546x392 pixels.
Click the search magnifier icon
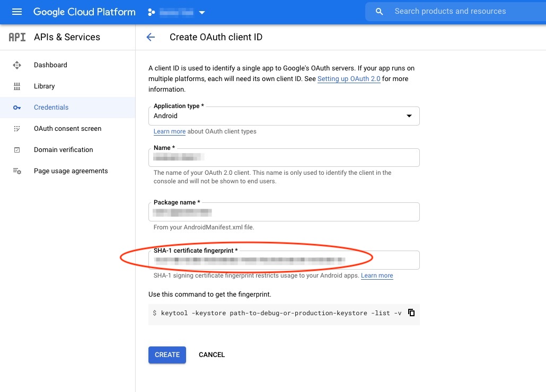click(x=379, y=12)
